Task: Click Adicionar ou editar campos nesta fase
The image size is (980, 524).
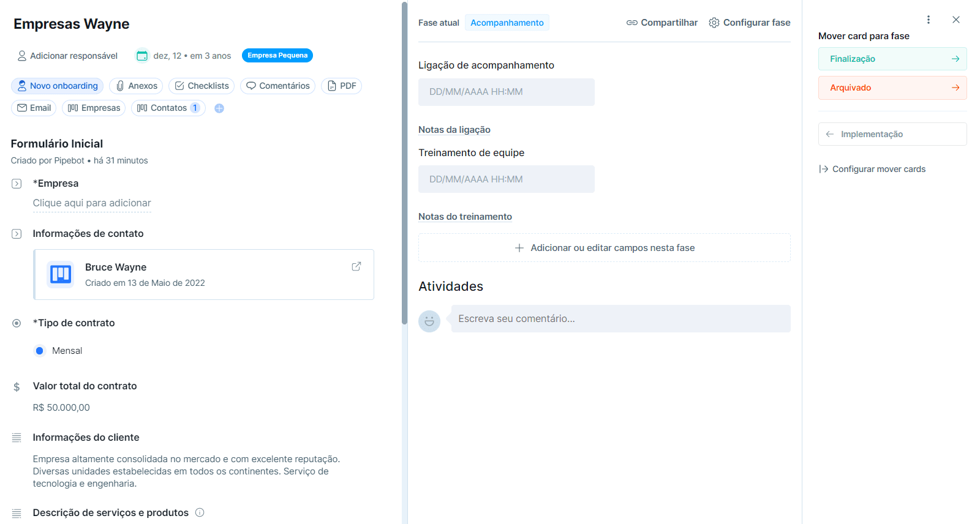Action: 605,248
